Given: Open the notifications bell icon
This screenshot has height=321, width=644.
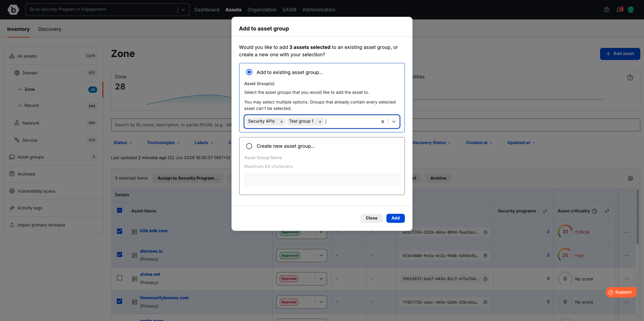Looking at the screenshot, I should (619, 9).
